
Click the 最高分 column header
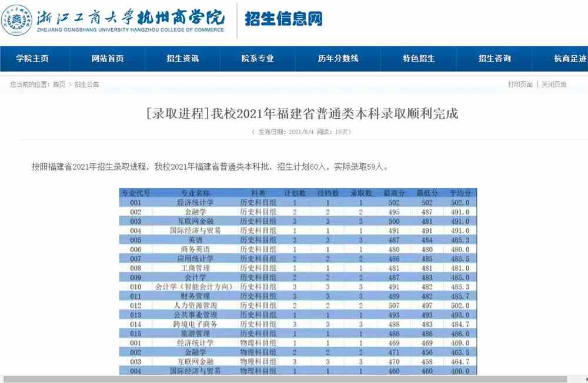coord(394,193)
